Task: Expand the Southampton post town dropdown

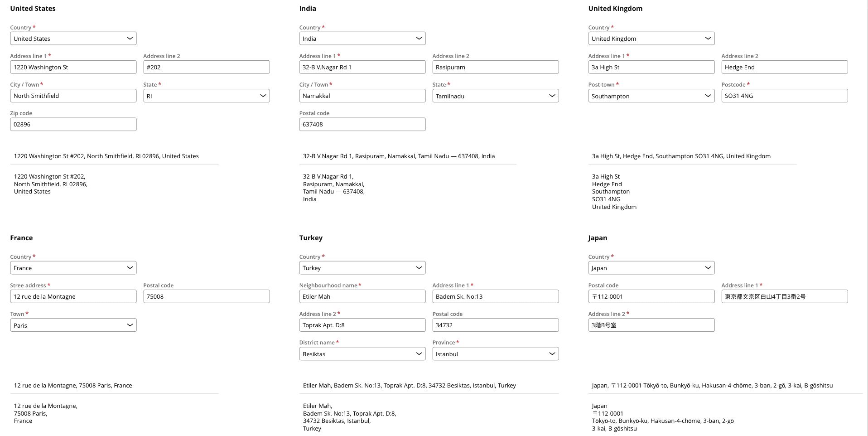Action: pos(651,96)
